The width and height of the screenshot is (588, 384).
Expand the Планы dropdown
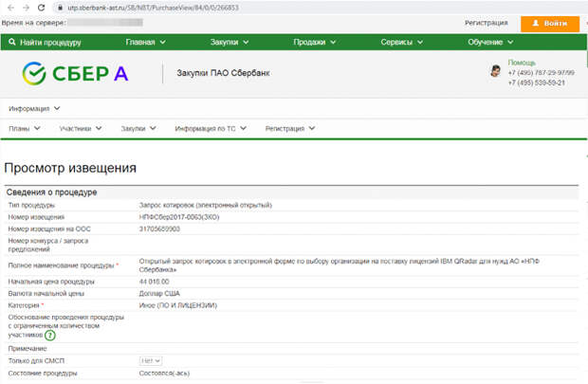[x=25, y=128]
